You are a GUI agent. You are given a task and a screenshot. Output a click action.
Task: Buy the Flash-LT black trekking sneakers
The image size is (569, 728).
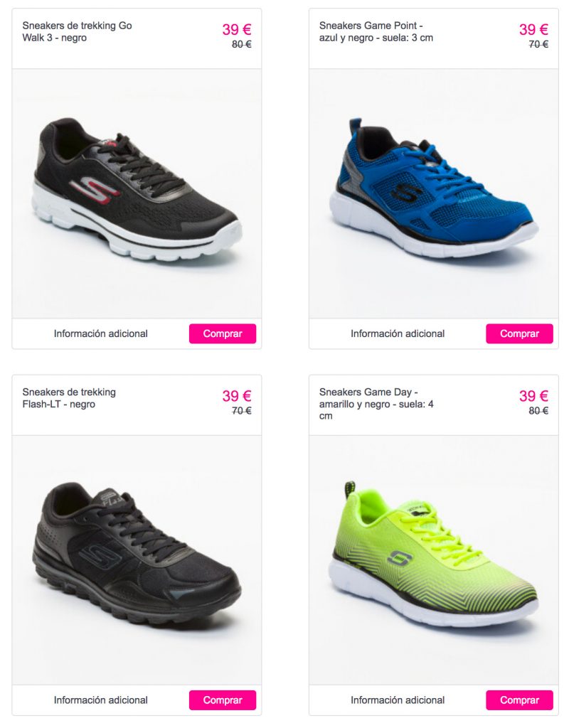223,700
